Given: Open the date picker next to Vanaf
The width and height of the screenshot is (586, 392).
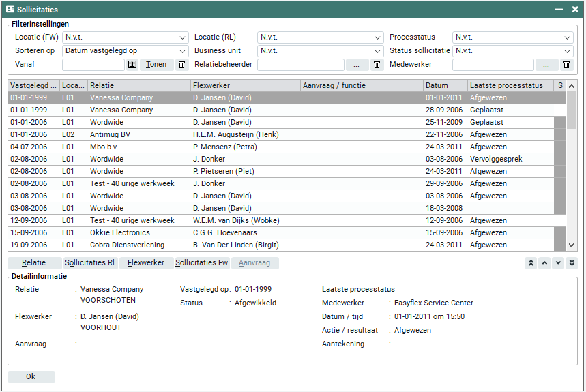Looking at the screenshot, I should pyautogui.click(x=132, y=65).
